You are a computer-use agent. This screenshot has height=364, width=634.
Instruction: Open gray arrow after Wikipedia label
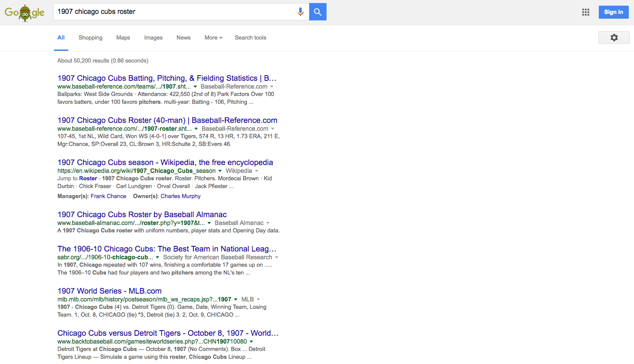click(x=257, y=171)
